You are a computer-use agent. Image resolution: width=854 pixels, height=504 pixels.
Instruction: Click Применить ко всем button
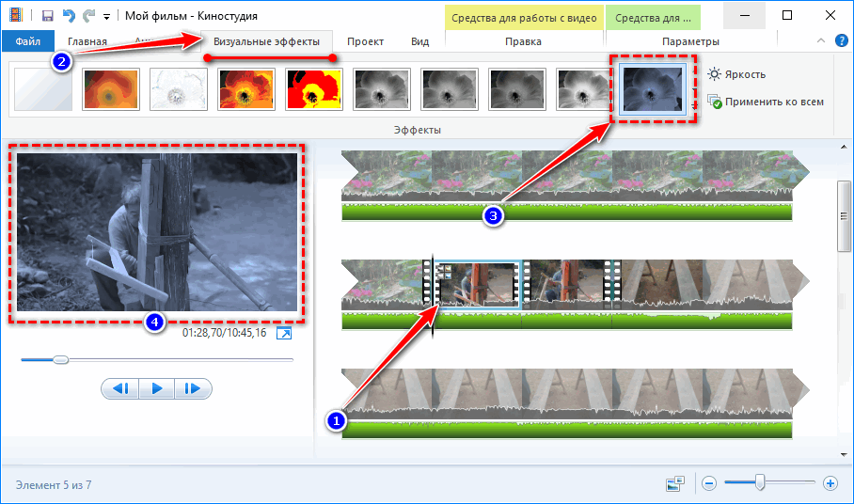point(766,102)
